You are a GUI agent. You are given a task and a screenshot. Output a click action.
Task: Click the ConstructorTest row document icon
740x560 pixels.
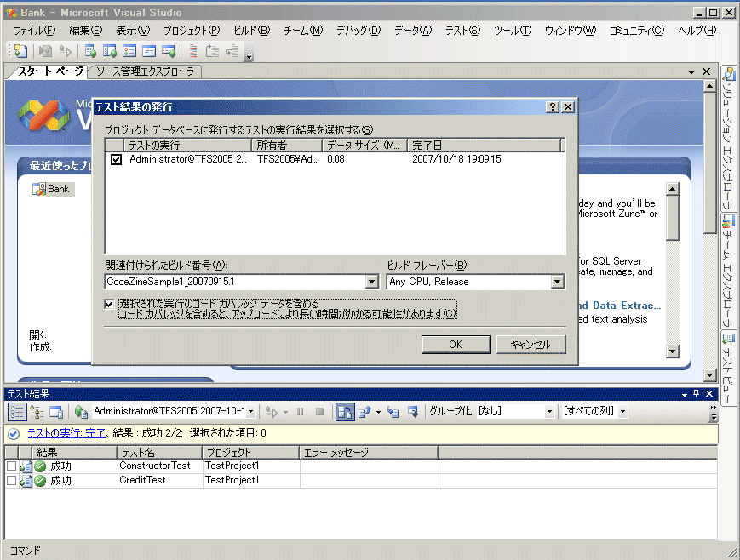(x=26, y=466)
